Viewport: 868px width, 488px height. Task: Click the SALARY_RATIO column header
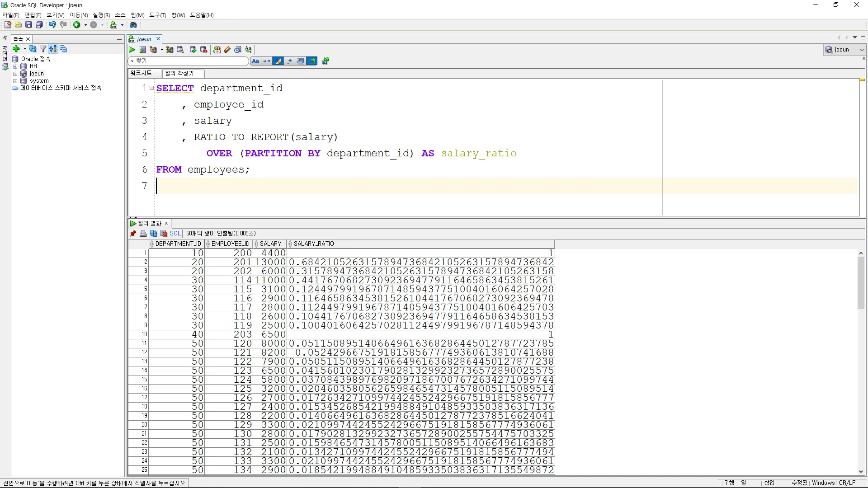click(x=314, y=244)
